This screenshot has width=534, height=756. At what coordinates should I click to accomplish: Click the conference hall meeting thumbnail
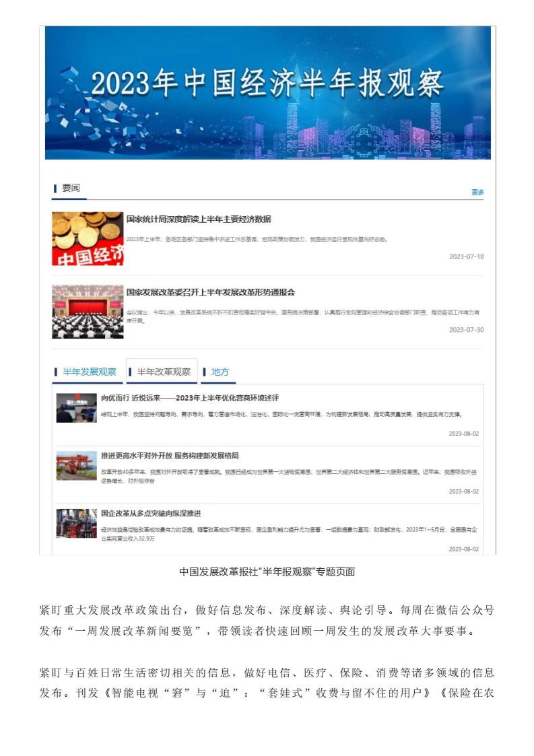[88, 312]
